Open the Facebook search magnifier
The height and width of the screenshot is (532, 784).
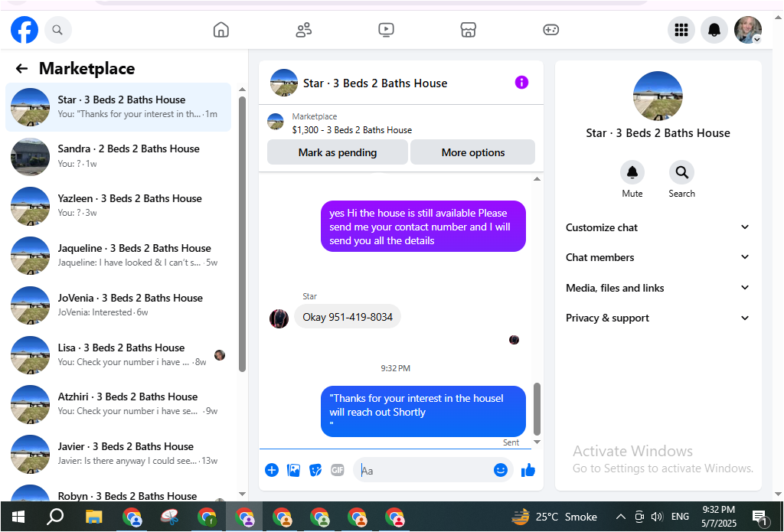(x=57, y=30)
